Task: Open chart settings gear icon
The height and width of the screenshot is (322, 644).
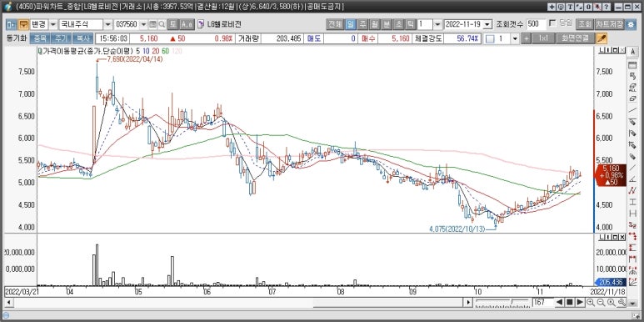Action: pos(631,24)
